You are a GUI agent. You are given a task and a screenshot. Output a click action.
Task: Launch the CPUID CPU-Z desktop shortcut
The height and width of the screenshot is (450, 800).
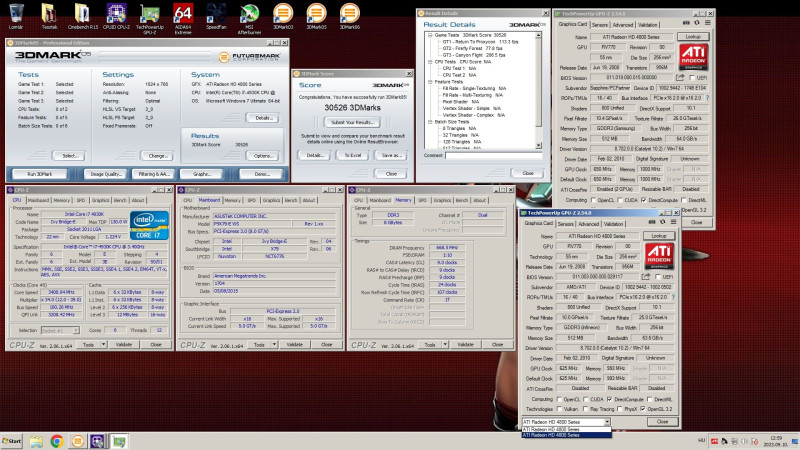tap(116, 15)
